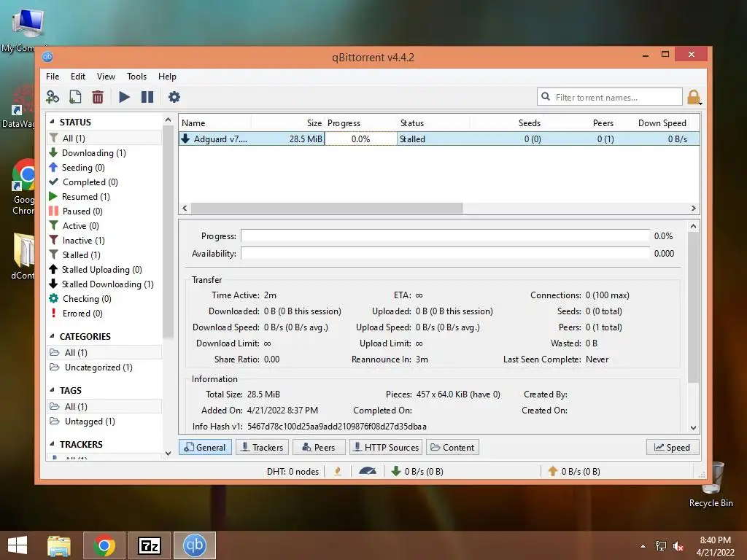Screen dimensions: 747x560
Task: Click the torrent Progress bar in General
Action: pyautogui.click(x=445, y=236)
